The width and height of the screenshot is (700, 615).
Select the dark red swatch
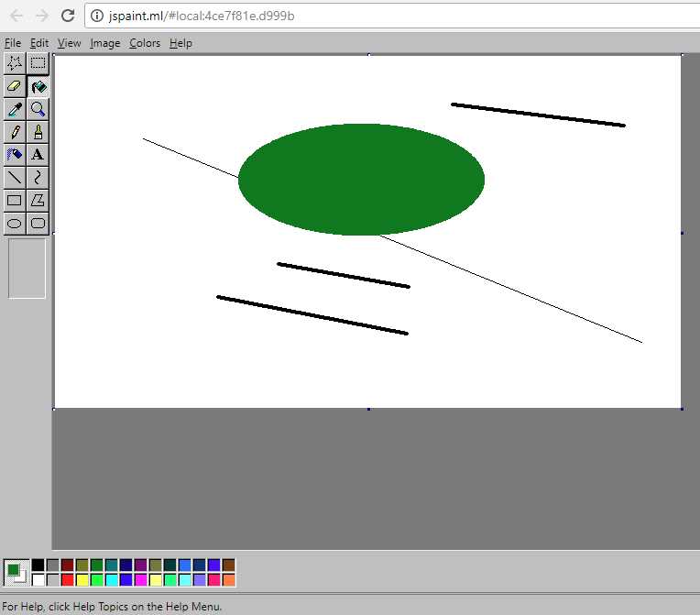point(68,565)
